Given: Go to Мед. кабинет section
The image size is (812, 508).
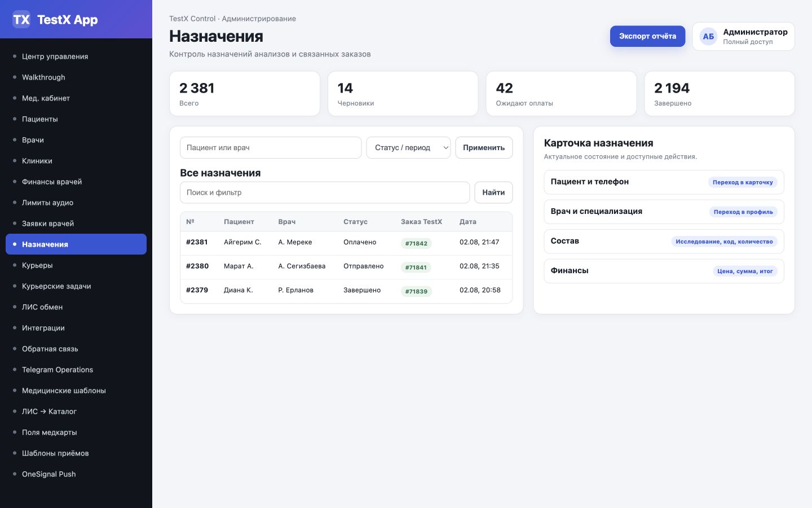Looking at the screenshot, I should (76, 98).
